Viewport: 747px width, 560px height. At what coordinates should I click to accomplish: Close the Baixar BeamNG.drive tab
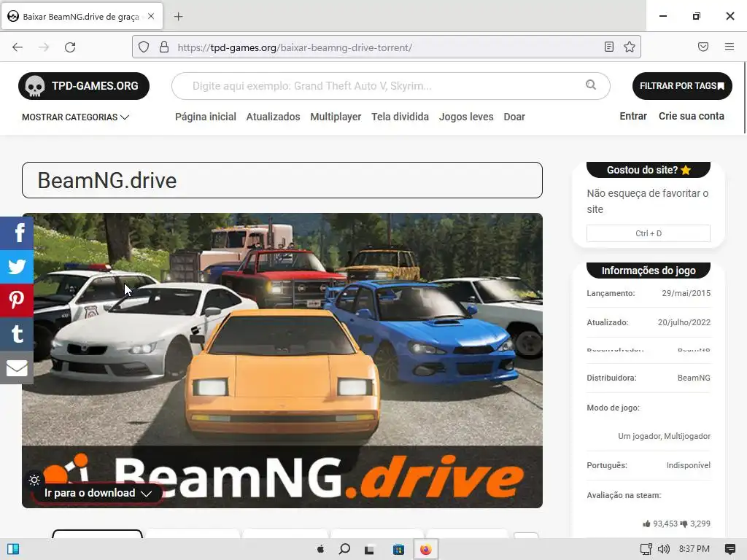click(151, 16)
